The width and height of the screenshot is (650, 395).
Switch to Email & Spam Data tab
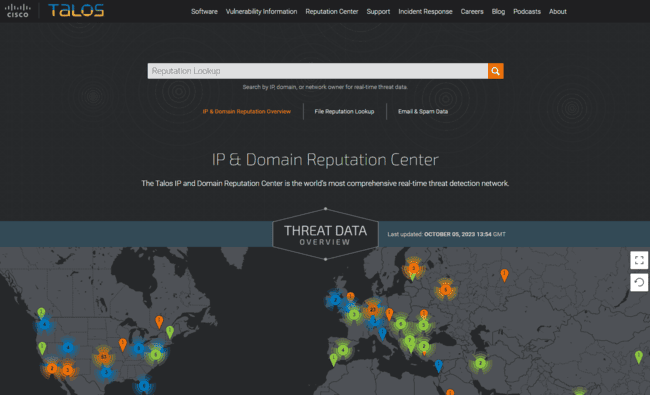click(423, 111)
